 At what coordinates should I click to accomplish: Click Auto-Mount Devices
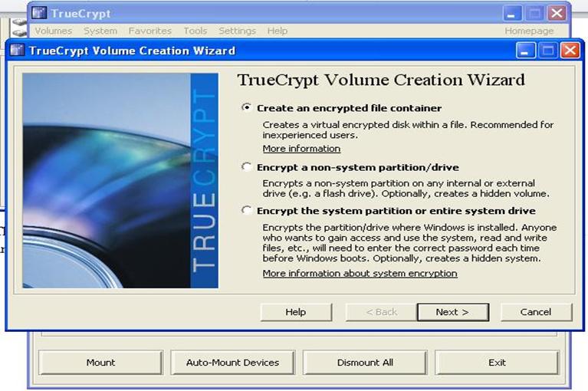[x=232, y=363]
